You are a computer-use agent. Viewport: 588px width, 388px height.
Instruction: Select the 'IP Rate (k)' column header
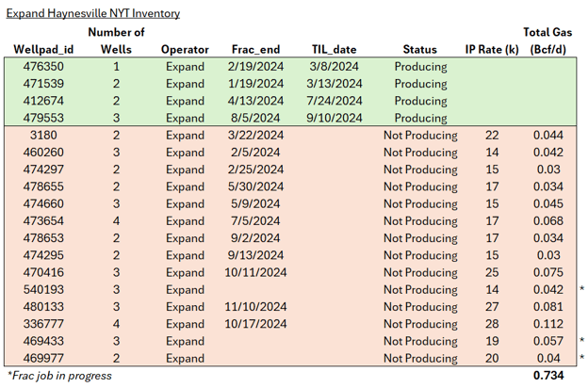click(492, 50)
